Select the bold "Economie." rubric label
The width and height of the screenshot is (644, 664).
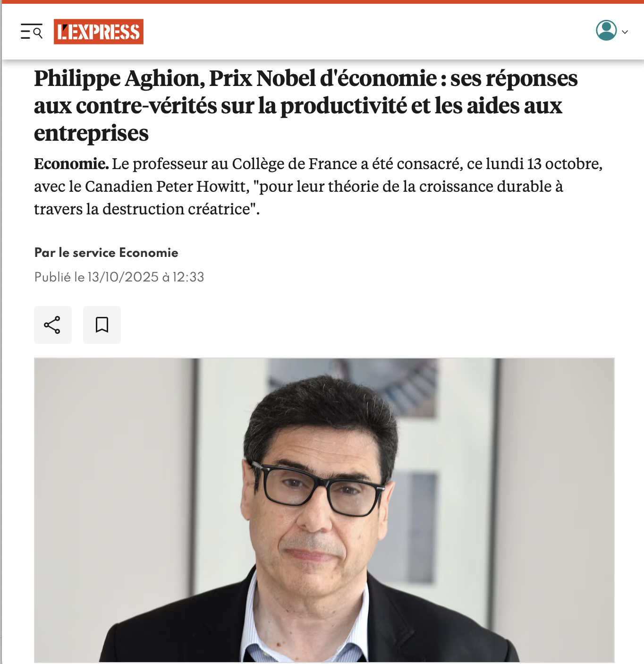coord(71,164)
